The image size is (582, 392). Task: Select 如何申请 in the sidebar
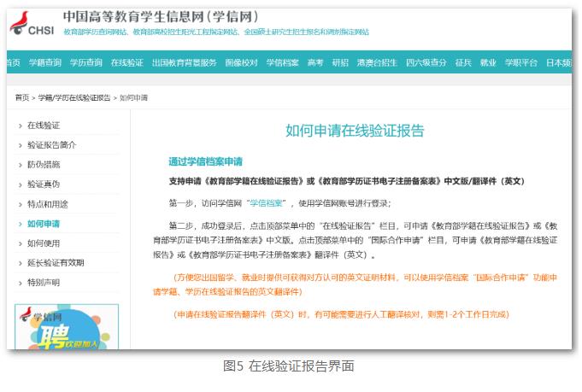click(44, 224)
